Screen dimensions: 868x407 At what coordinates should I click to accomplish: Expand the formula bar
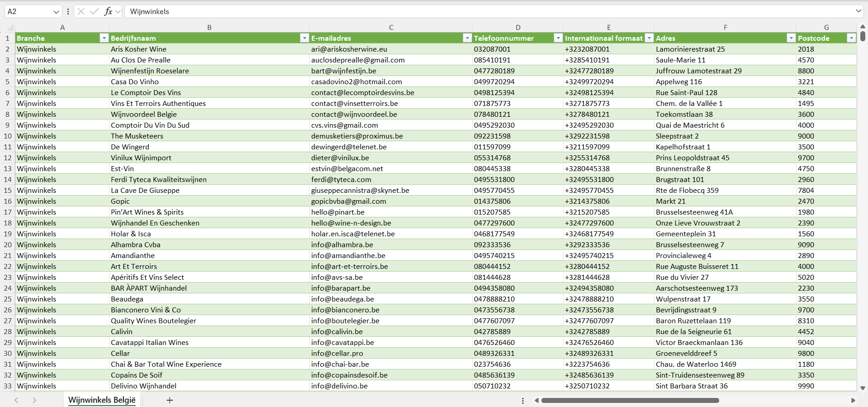tap(858, 11)
